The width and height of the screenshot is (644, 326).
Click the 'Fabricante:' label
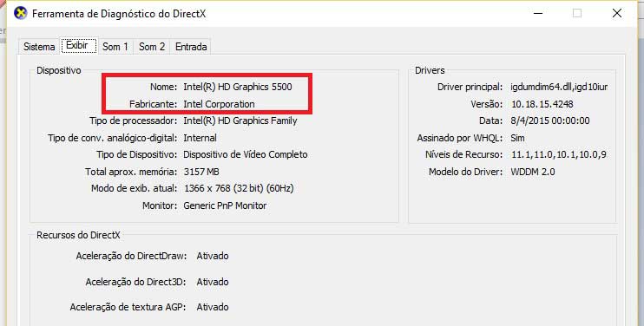154,104
